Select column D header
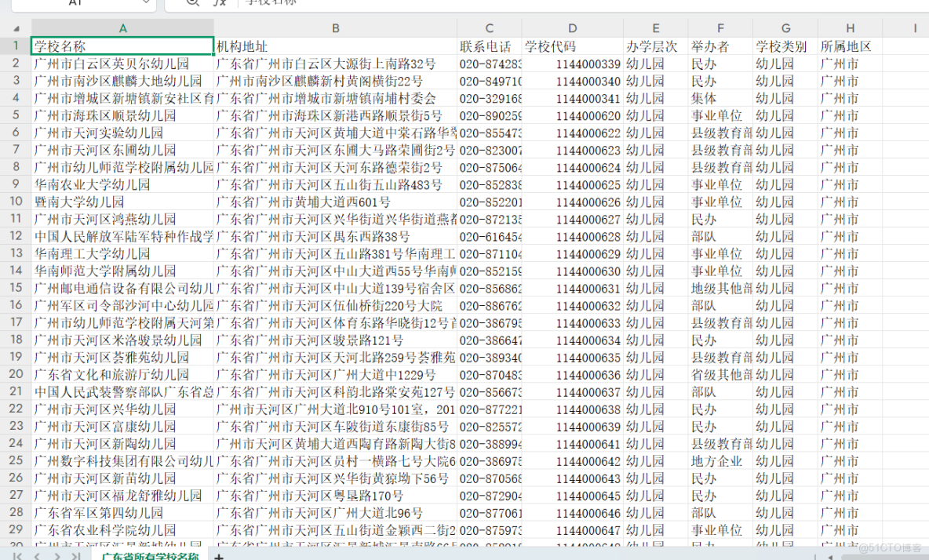Screen dimensions: 929x560 (x=573, y=28)
